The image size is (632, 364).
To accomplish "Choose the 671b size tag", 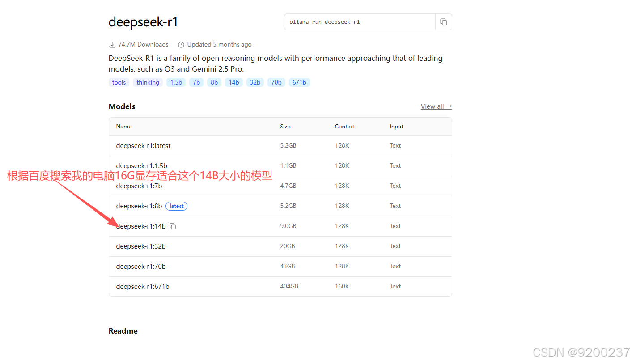I will pyautogui.click(x=299, y=82).
